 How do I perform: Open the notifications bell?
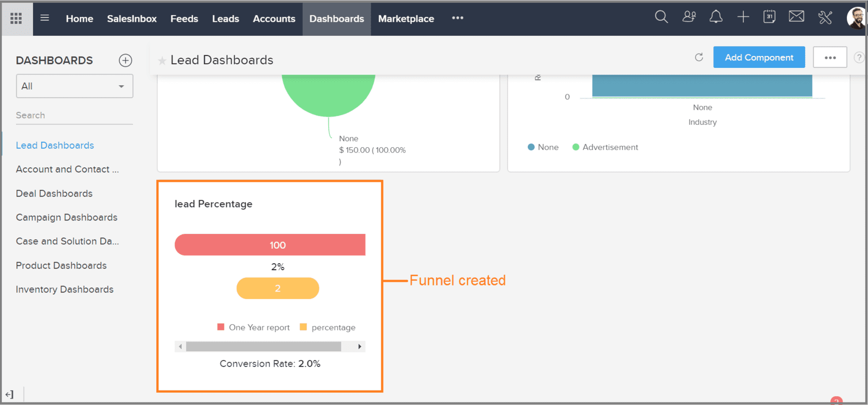(x=716, y=17)
